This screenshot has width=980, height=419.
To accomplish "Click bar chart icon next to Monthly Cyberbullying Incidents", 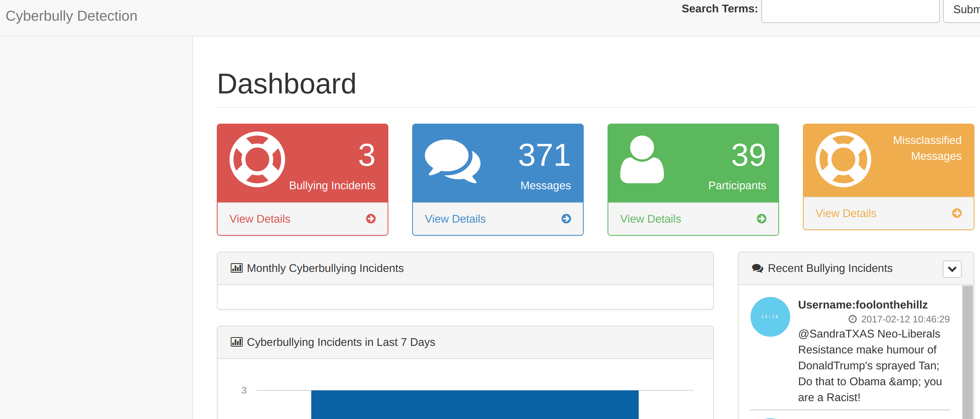I will tap(237, 268).
